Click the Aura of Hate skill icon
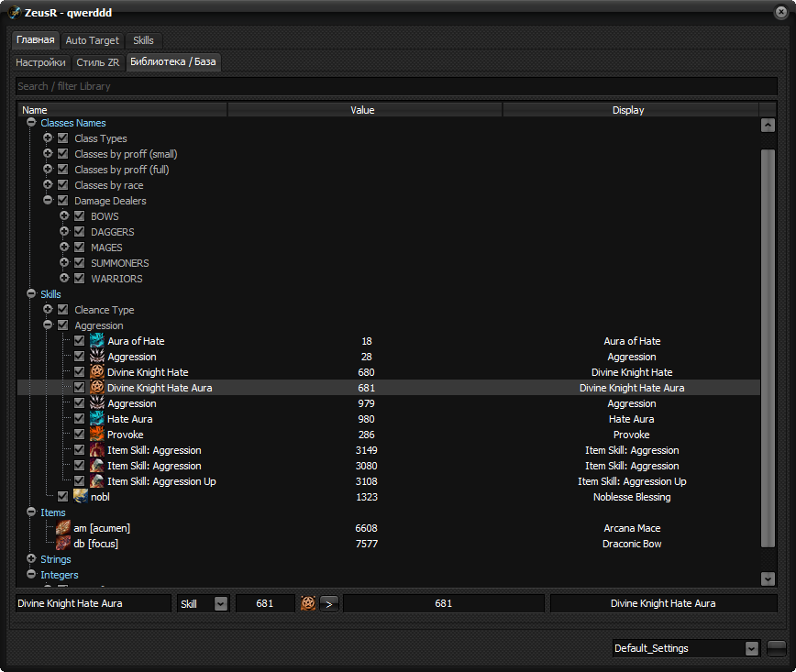Screen dimensions: 796x672 point(97,340)
